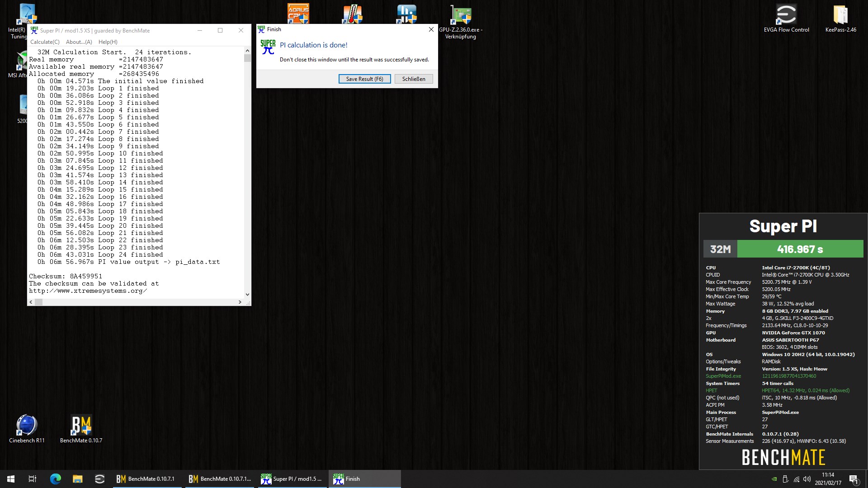Open the Wi-Fi network tray icon

[796, 479]
